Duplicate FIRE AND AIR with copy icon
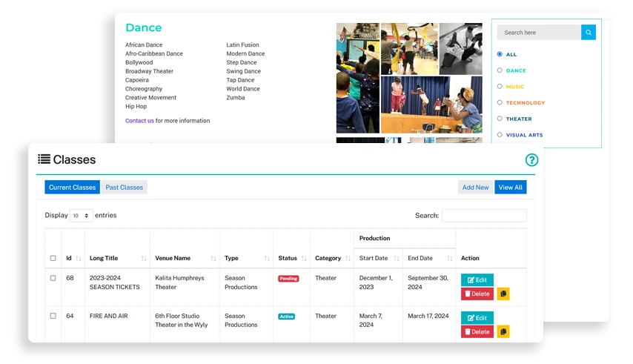This screenshot has height=364, width=633. click(503, 331)
